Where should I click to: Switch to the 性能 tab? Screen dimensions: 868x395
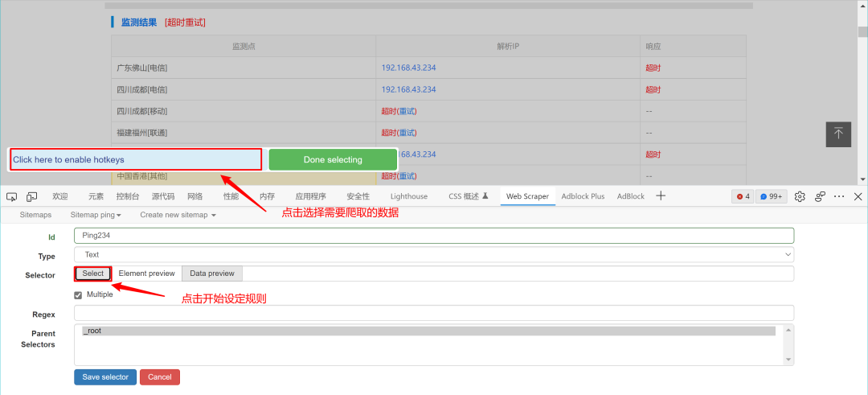[x=231, y=196]
